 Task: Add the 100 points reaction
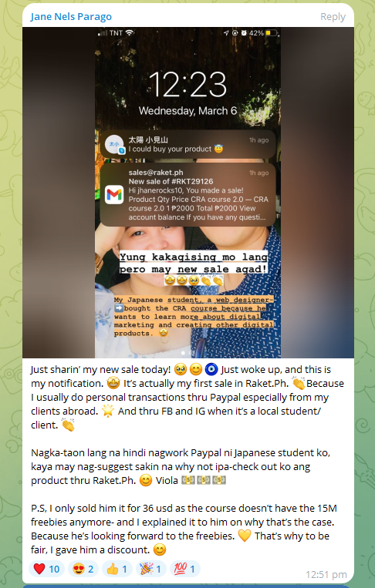point(184,569)
